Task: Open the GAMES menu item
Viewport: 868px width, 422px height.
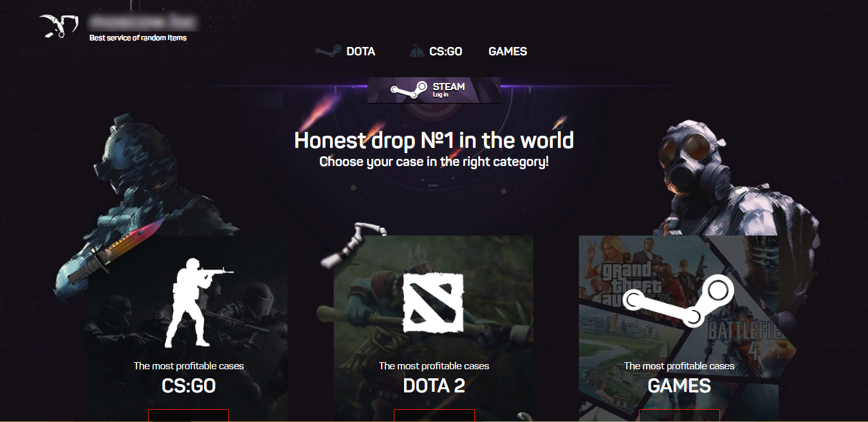Action: click(508, 51)
